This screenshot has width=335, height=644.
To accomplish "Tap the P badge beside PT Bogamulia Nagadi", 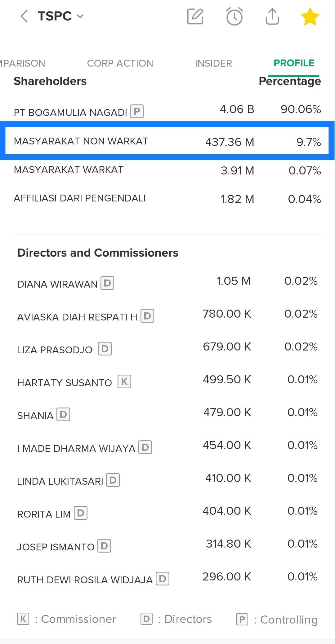I will click(x=137, y=111).
